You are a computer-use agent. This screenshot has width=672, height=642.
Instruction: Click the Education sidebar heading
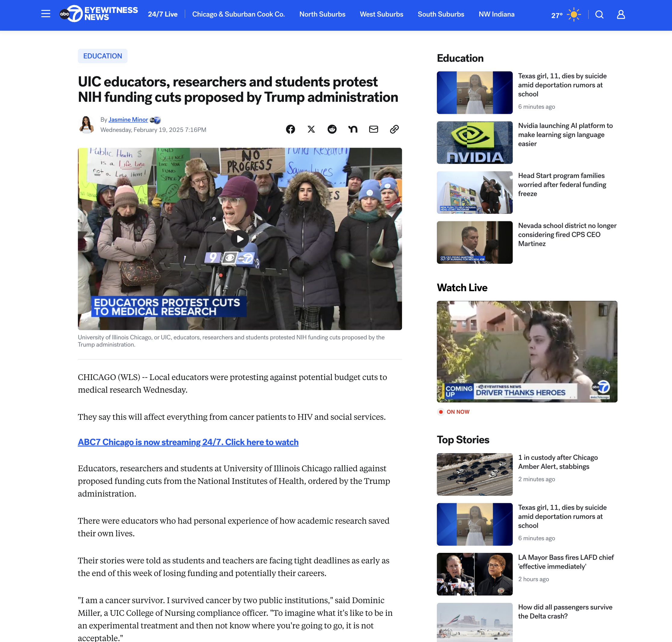coord(460,58)
